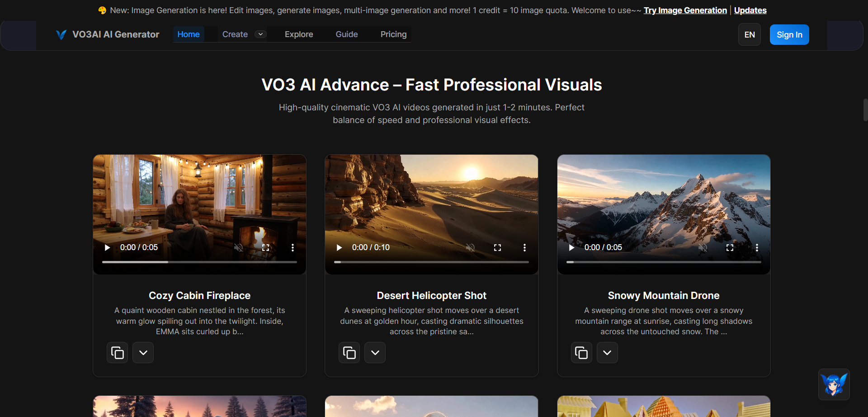Image resolution: width=868 pixels, height=417 pixels.
Task: Copy the Snowy Mountain Drone prompt
Action: [581, 353]
